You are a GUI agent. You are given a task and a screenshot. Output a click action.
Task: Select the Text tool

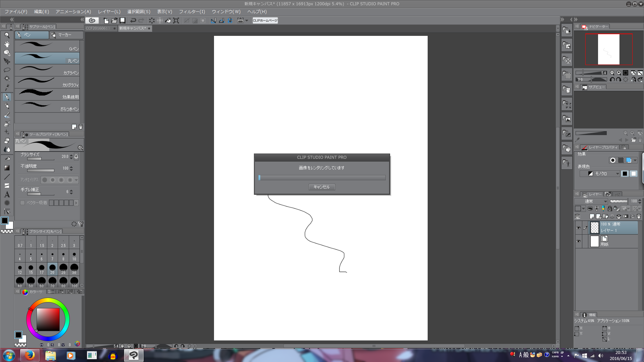pos(7,194)
